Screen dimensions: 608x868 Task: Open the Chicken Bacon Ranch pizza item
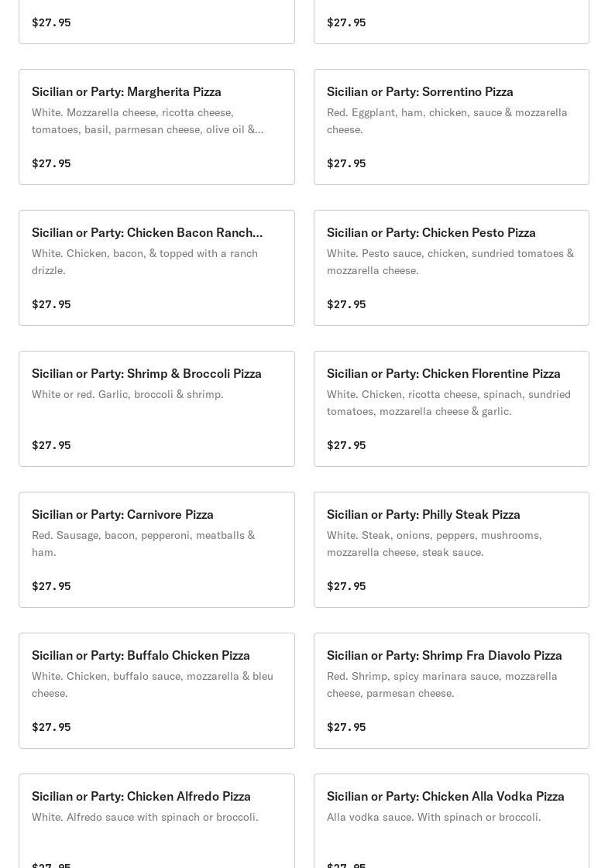pos(156,268)
